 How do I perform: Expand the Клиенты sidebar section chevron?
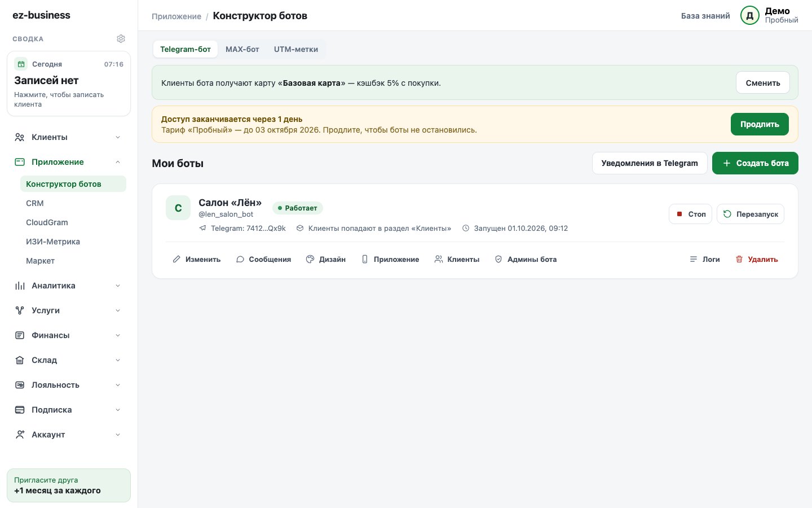[118, 137]
